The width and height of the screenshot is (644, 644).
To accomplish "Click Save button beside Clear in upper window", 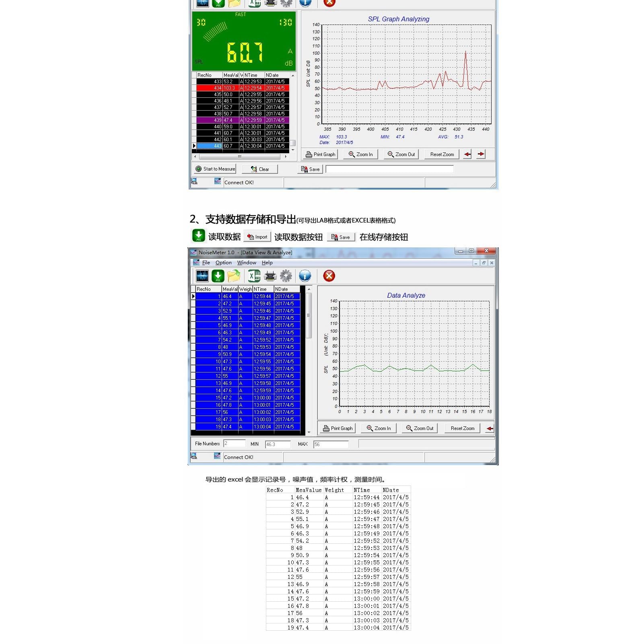I will click(310, 169).
